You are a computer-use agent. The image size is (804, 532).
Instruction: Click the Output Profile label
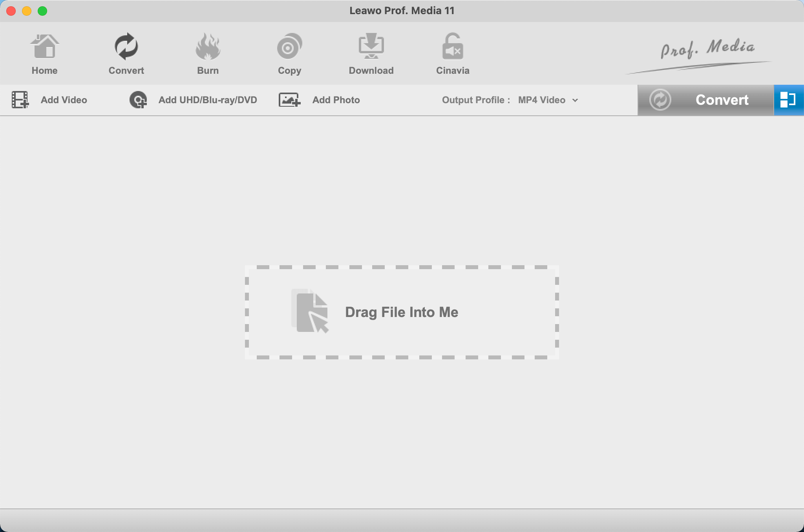(x=475, y=100)
